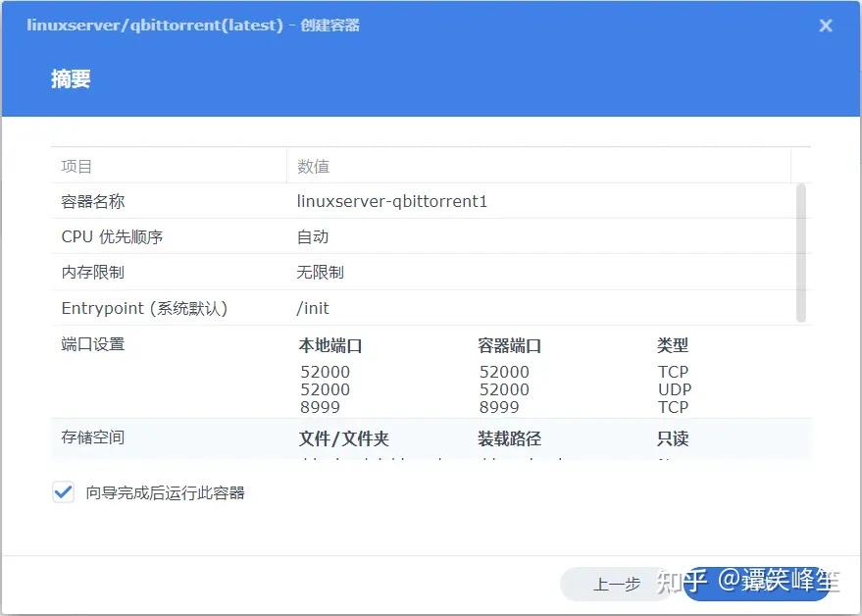This screenshot has width=862, height=616.
Task: Click the 摘要 page heading
Action: tap(71, 78)
